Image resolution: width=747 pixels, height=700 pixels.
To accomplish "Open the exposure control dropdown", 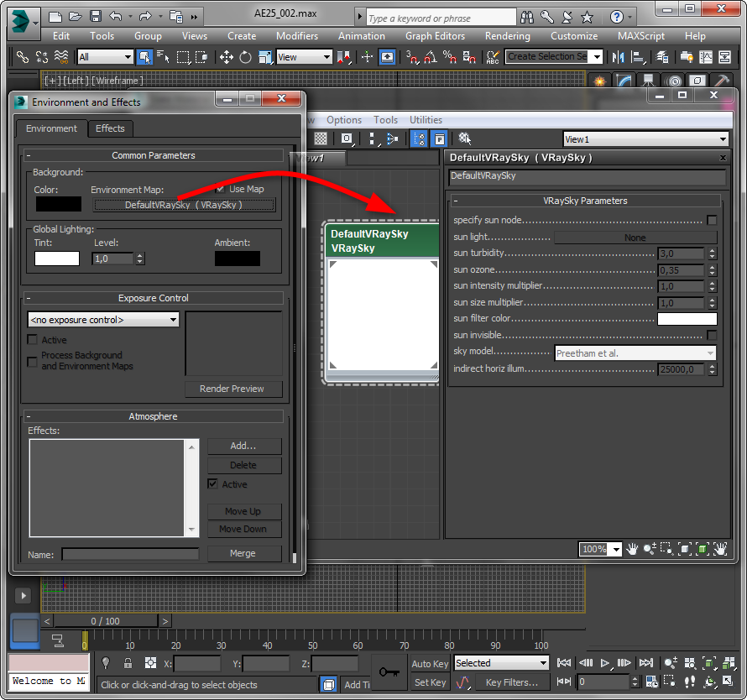I will point(103,320).
